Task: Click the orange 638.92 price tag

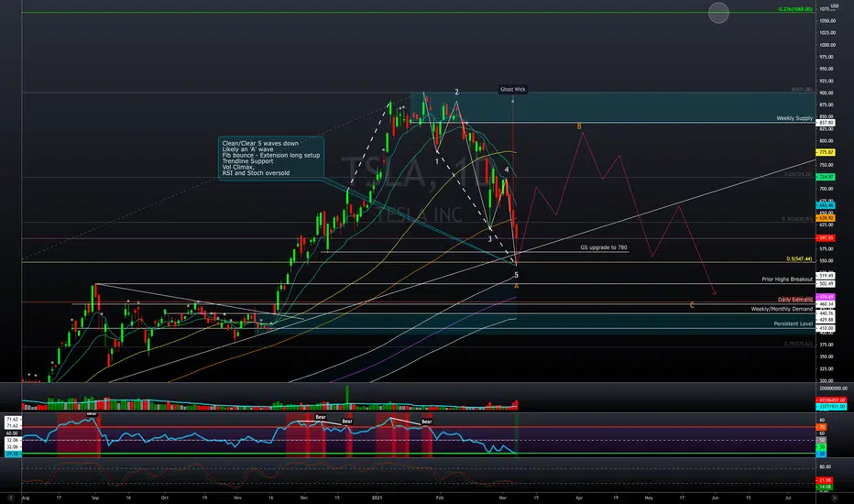Action: [826, 218]
